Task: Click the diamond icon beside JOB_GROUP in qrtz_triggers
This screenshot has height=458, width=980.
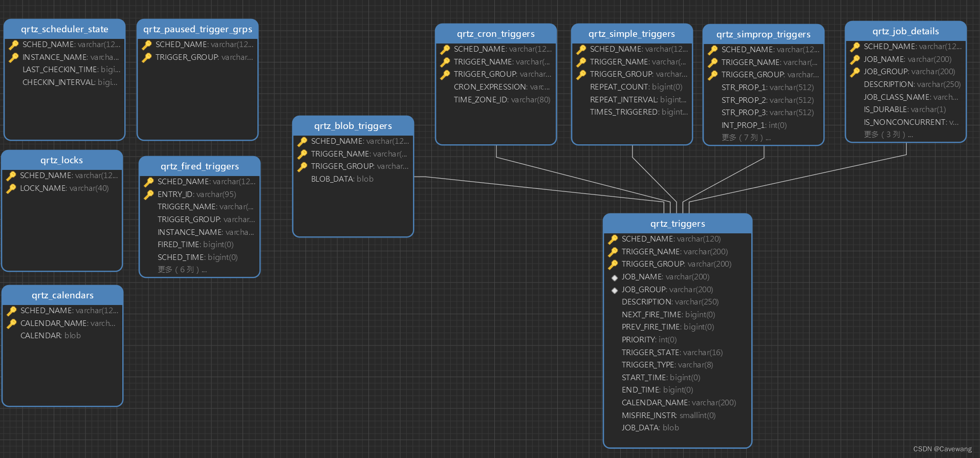Action: tap(614, 290)
